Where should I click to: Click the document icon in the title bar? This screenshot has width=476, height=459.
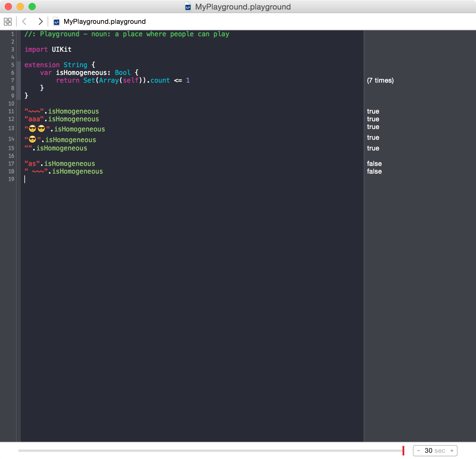tap(188, 7)
